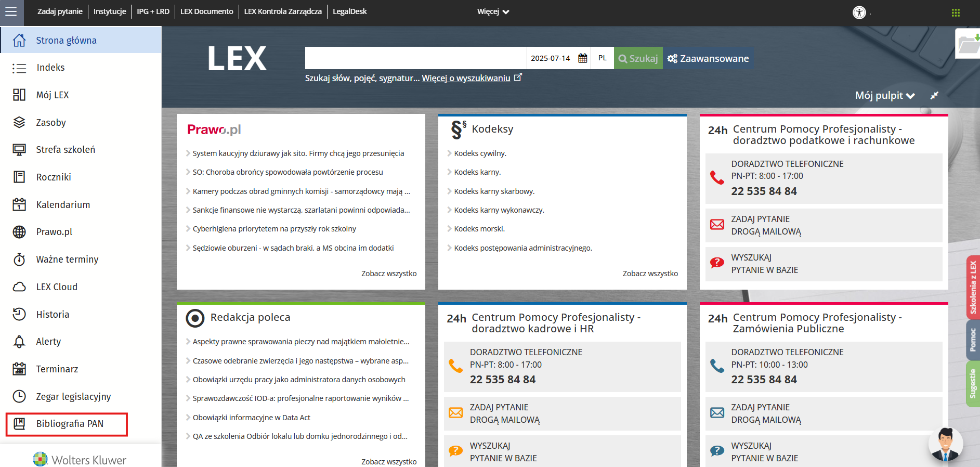Click inside the main search field
This screenshot has width=980, height=467.
pos(415,58)
